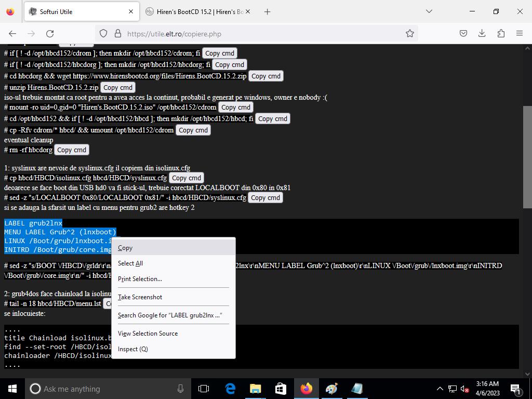
Task: Open the Extensions puzzle icon
Action: pyautogui.click(x=500, y=33)
